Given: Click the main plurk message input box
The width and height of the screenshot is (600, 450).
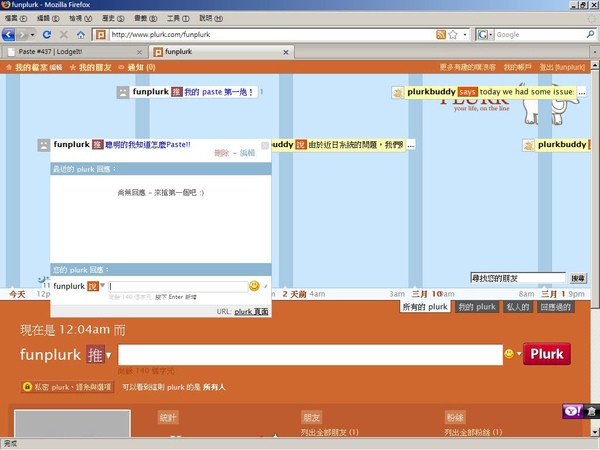Looking at the screenshot, I should 310,355.
